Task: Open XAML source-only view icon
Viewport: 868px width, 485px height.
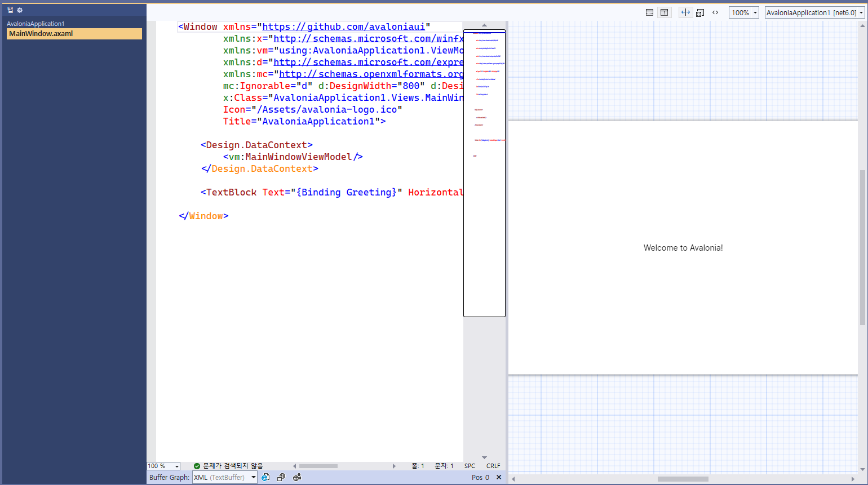Action: pos(715,12)
